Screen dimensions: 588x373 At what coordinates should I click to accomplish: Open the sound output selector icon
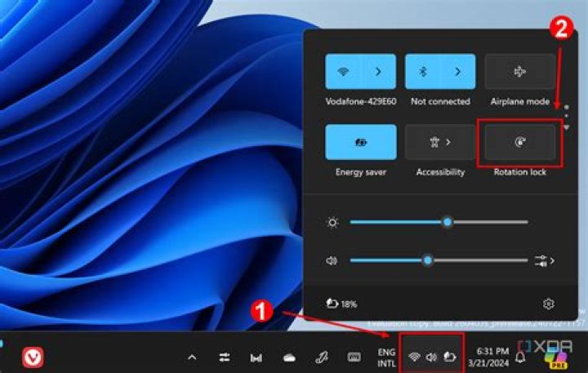point(544,260)
